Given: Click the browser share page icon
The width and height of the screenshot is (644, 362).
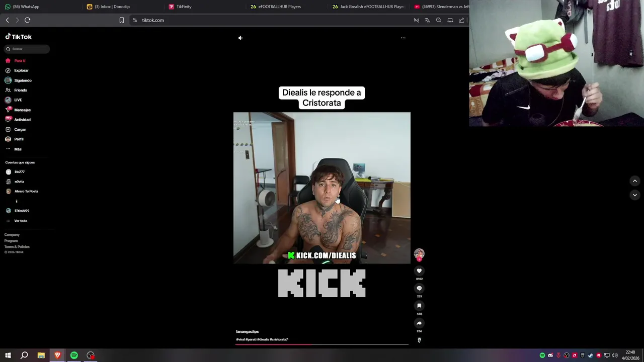Looking at the screenshot, I should 461,20.
